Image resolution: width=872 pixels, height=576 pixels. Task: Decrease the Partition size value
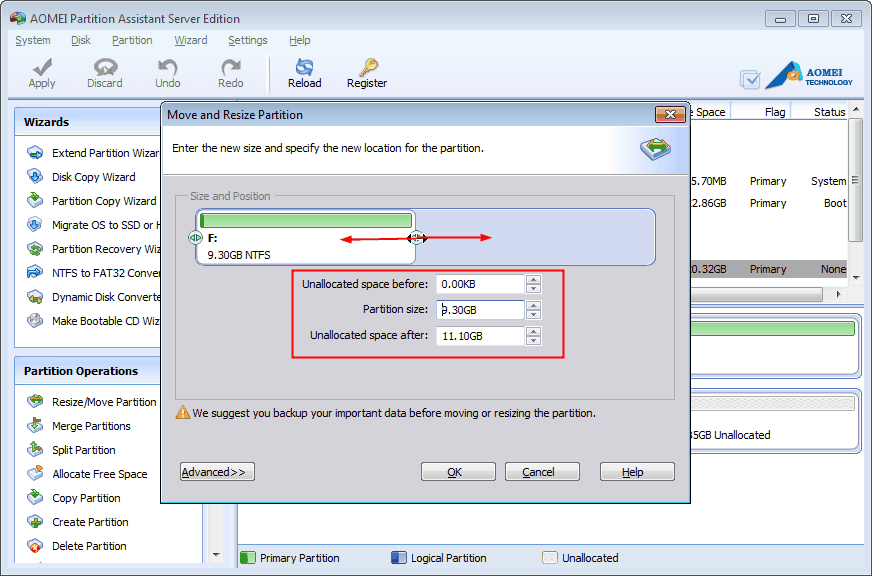click(x=533, y=314)
